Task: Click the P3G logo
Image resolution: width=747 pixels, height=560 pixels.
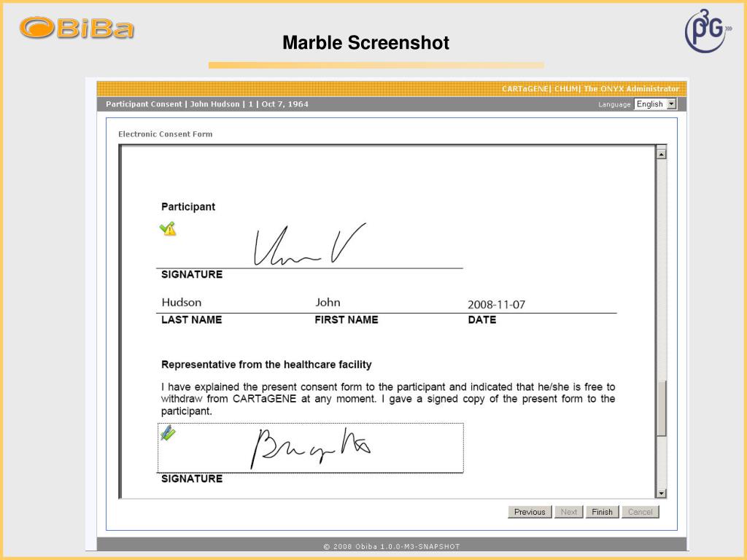Action: tap(708, 31)
